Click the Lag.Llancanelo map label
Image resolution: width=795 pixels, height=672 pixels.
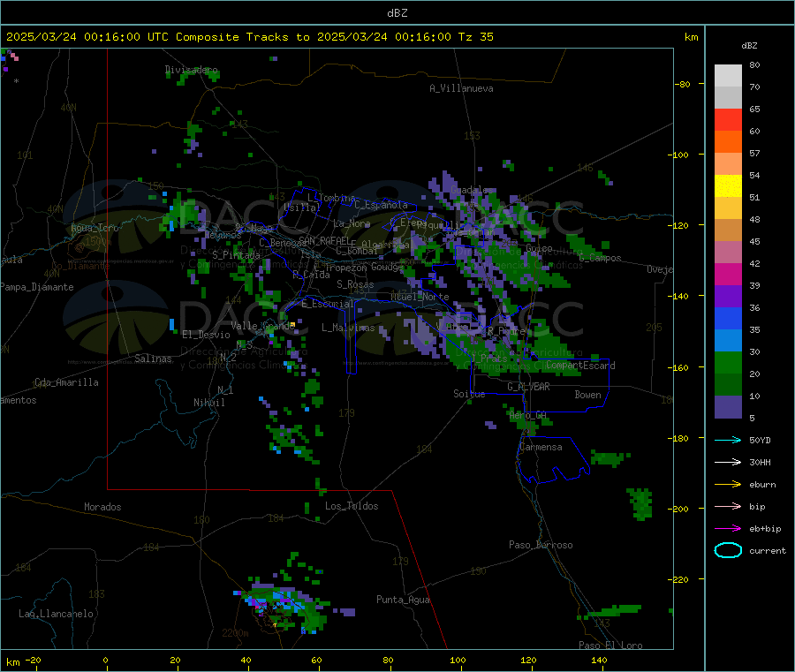56,614
